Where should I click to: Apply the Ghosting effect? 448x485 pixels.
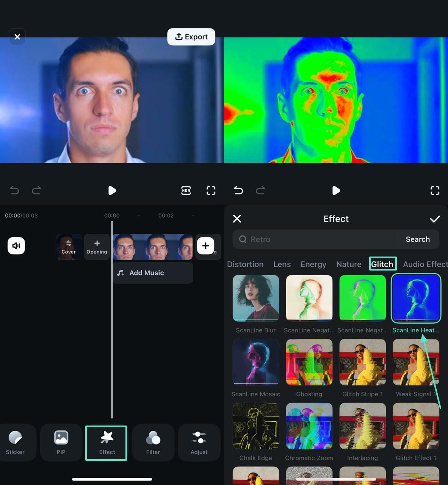point(309,368)
